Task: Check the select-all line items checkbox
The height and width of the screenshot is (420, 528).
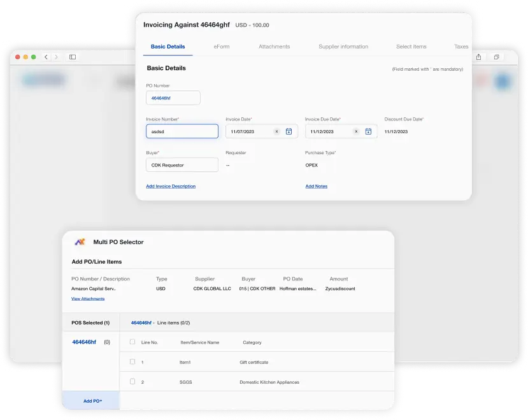Action: [132, 342]
